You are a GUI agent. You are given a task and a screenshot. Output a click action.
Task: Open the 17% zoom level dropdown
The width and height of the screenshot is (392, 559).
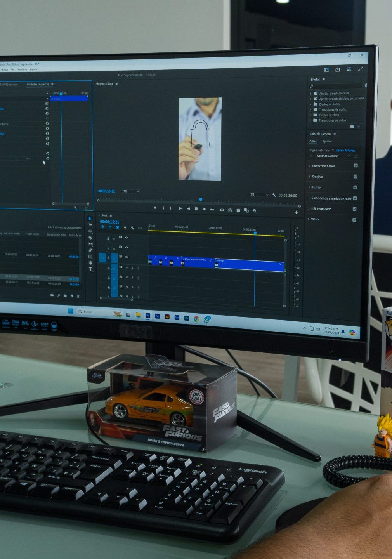coord(130,191)
